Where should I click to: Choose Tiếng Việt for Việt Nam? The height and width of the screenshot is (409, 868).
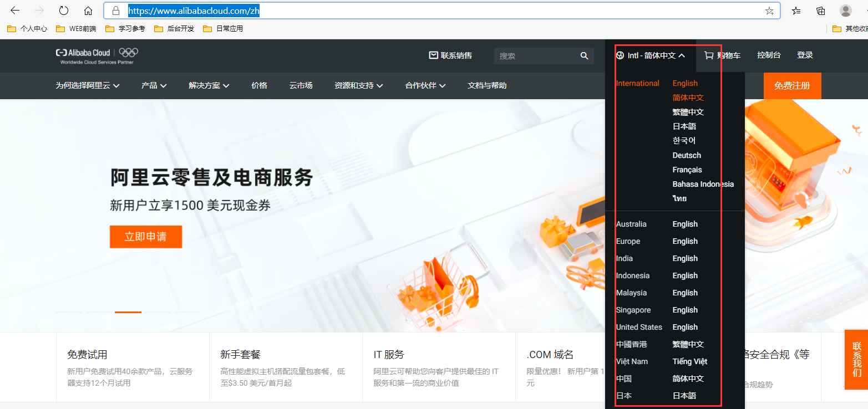click(x=690, y=361)
